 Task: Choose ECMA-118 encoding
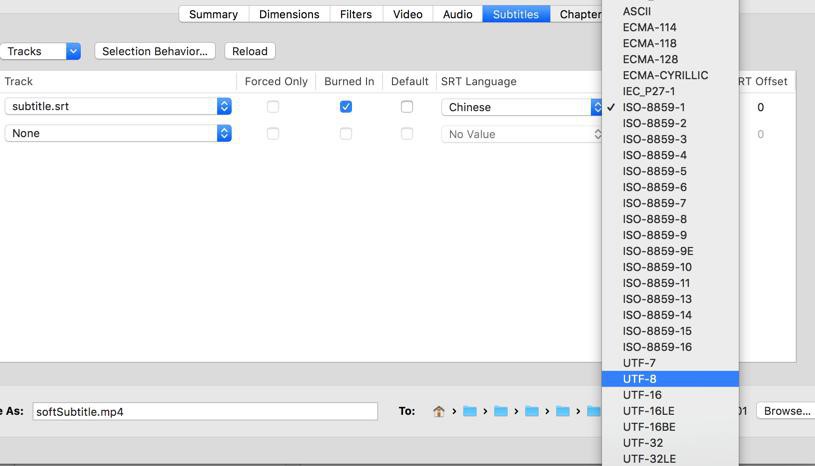(670, 44)
